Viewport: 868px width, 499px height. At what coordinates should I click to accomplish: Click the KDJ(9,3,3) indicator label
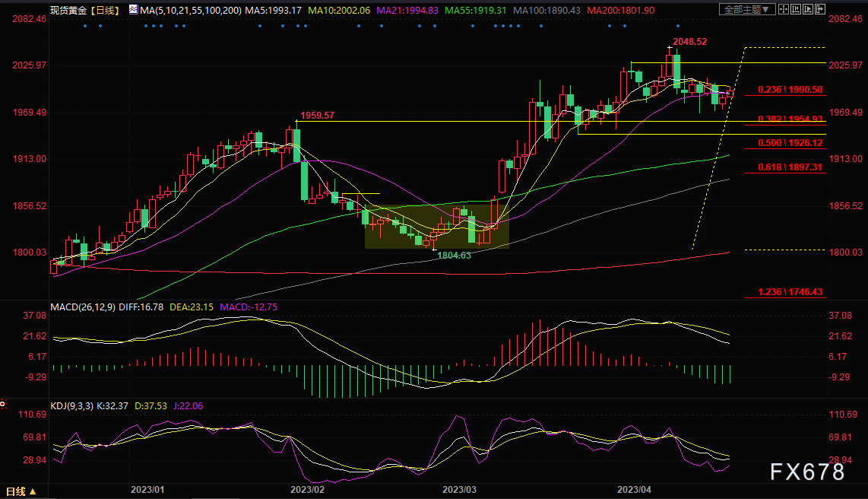72,405
